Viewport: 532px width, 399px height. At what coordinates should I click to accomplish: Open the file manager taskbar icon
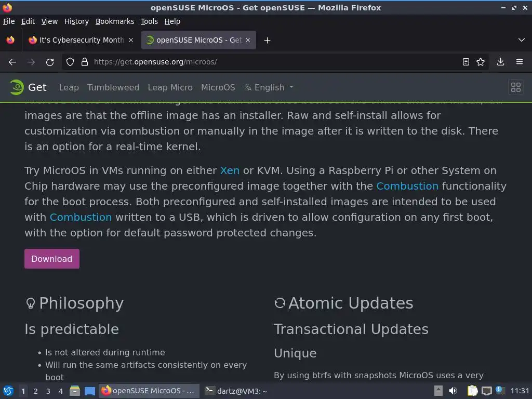coord(75,391)
